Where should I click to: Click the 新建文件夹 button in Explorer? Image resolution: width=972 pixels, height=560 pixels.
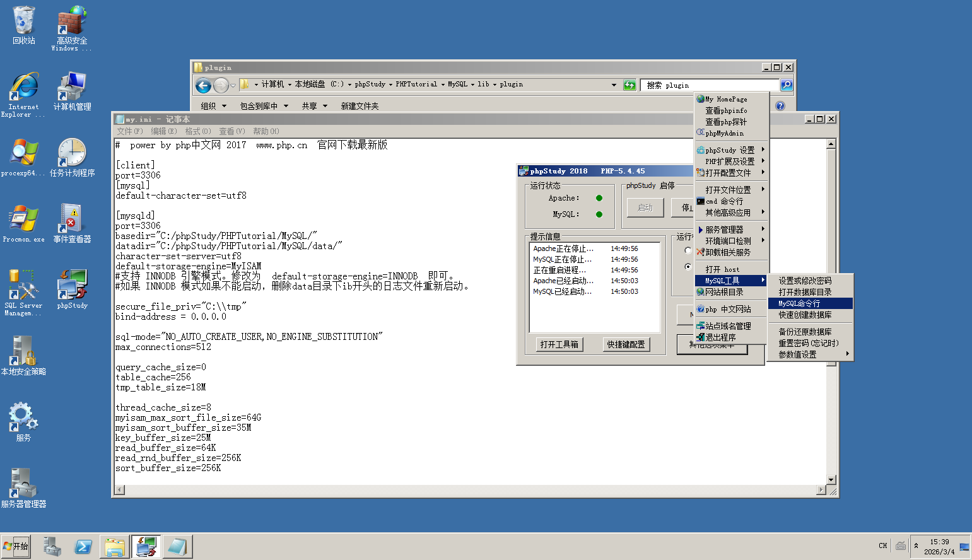360,106
